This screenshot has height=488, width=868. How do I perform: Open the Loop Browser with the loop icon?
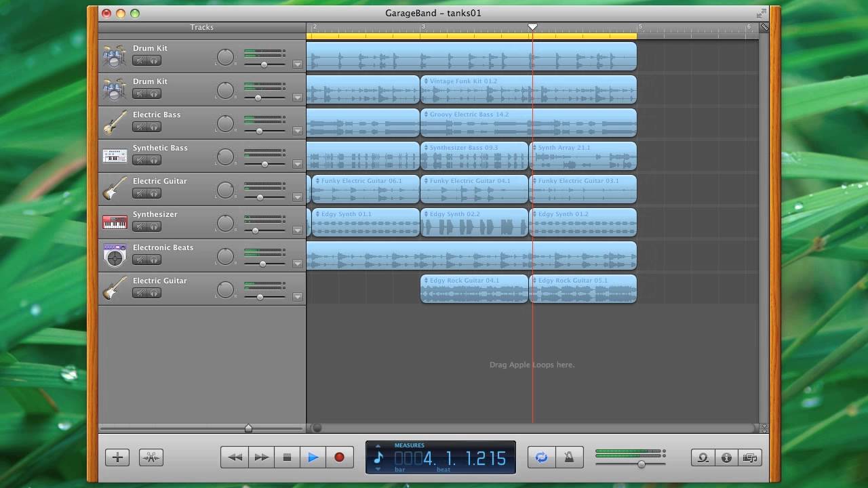[703, 457]
